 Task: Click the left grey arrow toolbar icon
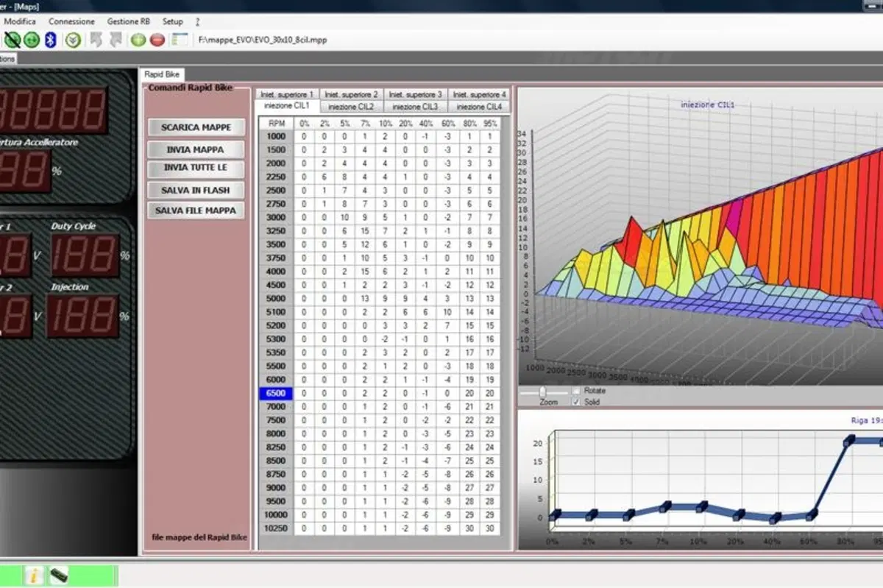(96, 40)
